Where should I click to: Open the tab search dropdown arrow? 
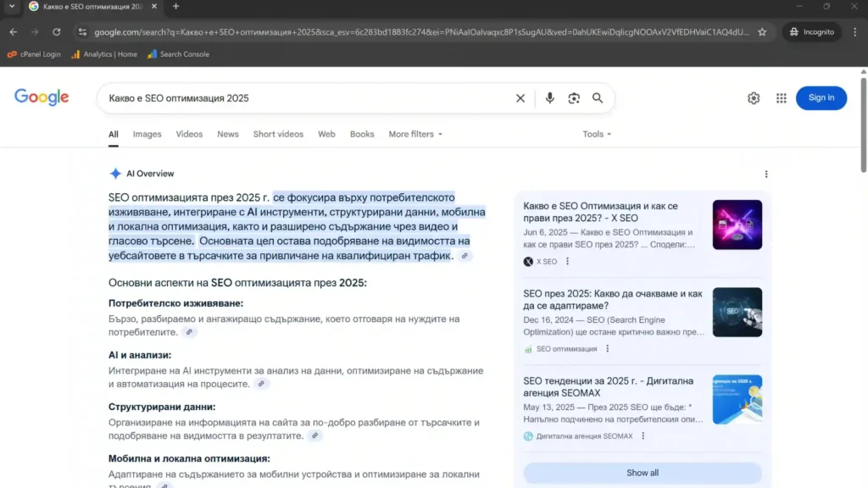[x=12, y=7]
